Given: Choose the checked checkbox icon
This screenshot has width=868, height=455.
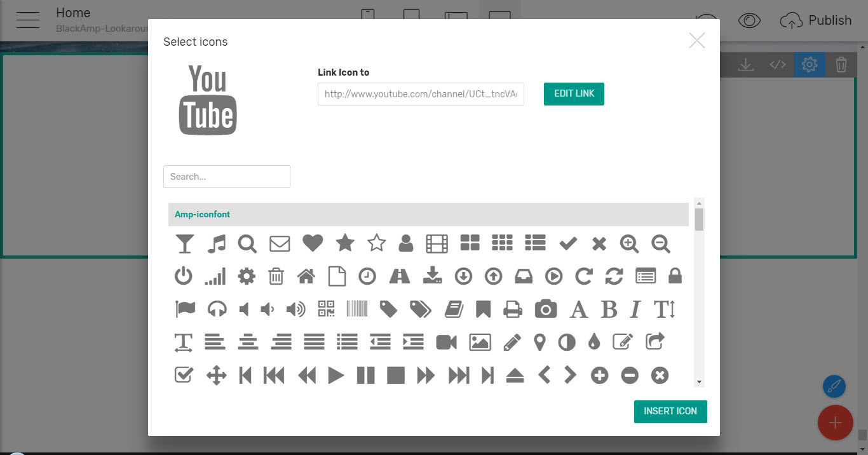Looking at the screenshot, I should 184,376.
